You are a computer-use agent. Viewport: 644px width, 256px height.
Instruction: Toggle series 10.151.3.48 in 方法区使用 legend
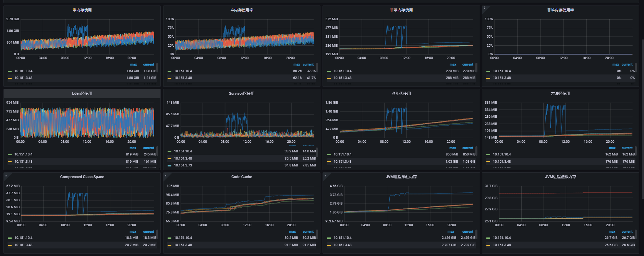502,161
